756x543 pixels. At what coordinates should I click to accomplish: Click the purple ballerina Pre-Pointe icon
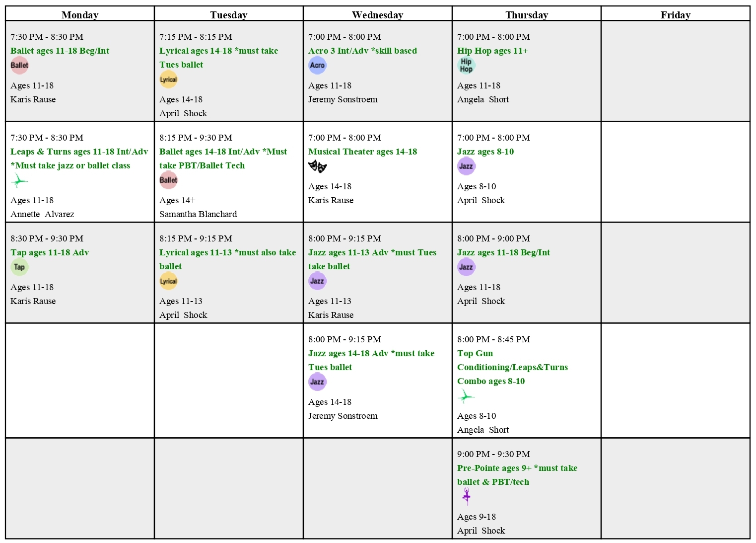(x=466, y=496)
